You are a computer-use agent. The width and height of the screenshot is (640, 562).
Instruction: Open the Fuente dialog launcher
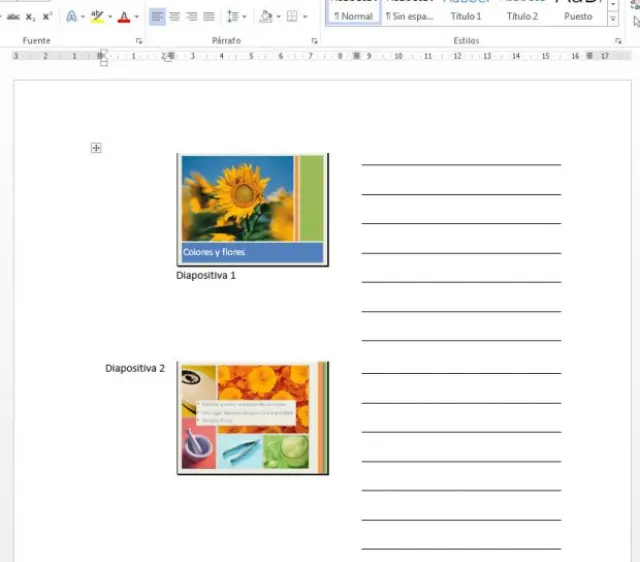[138, 41]
